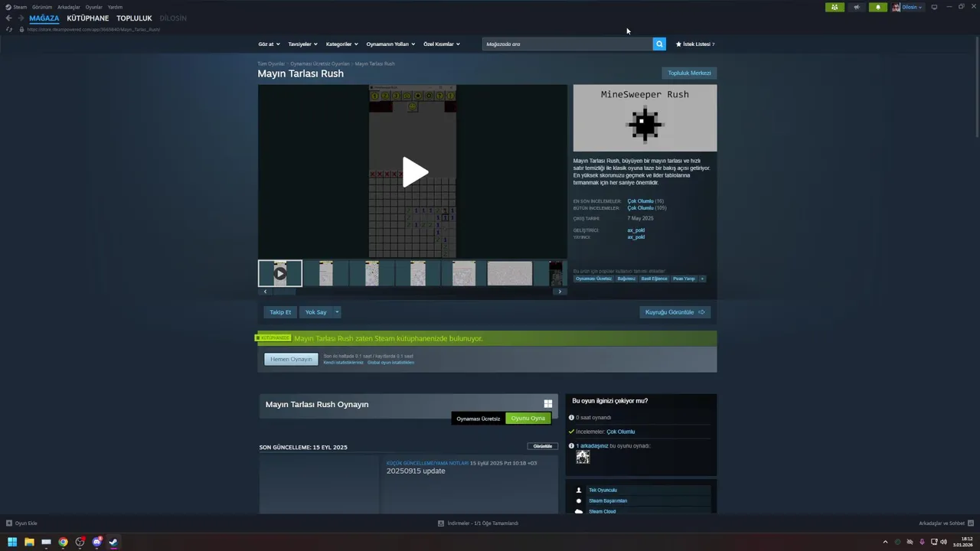Open İstek Listesi wishlist
The width and height of the screenshot is (980, 551).
(x=695, y=44)
